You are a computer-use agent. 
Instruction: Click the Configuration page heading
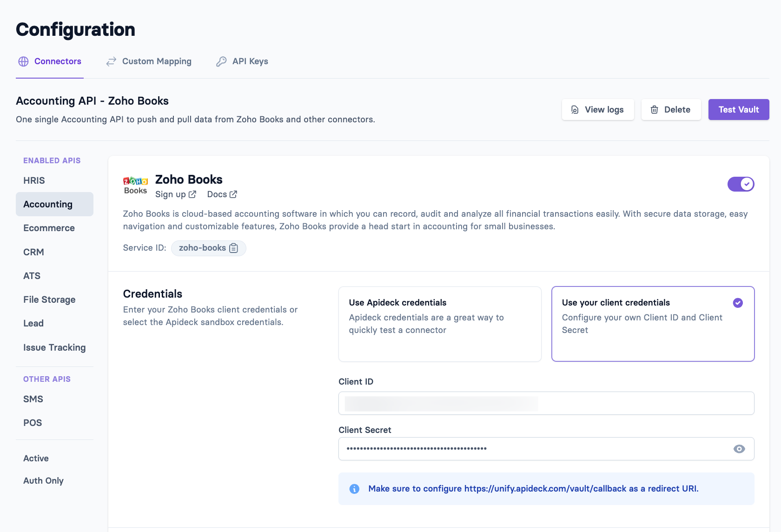pyautogui.click(x=75, y=30)
